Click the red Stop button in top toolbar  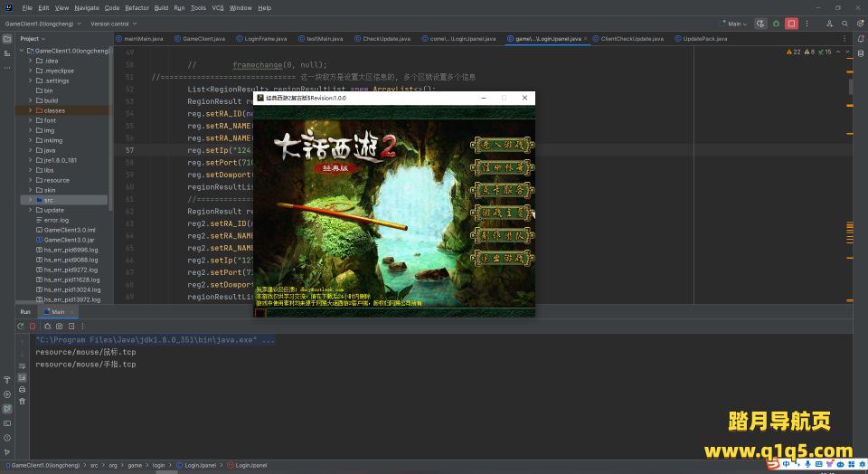pos(791,24)
